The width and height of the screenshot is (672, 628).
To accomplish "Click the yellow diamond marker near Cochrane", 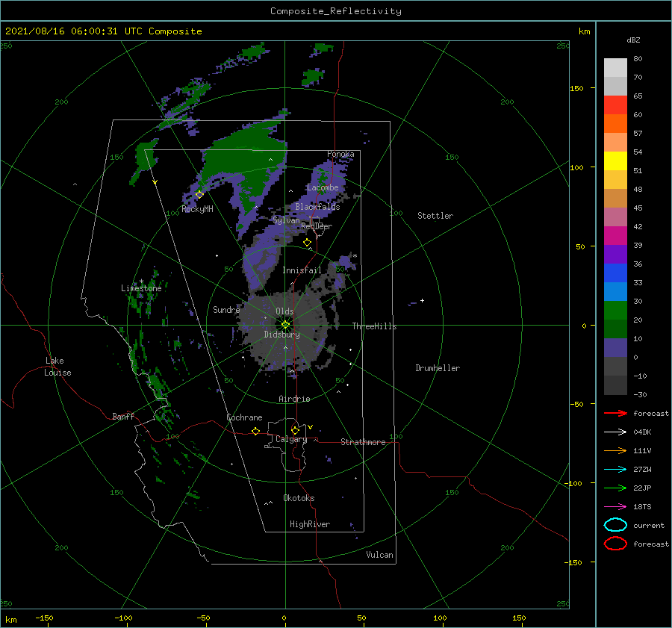I will click(x=256, y=431).
